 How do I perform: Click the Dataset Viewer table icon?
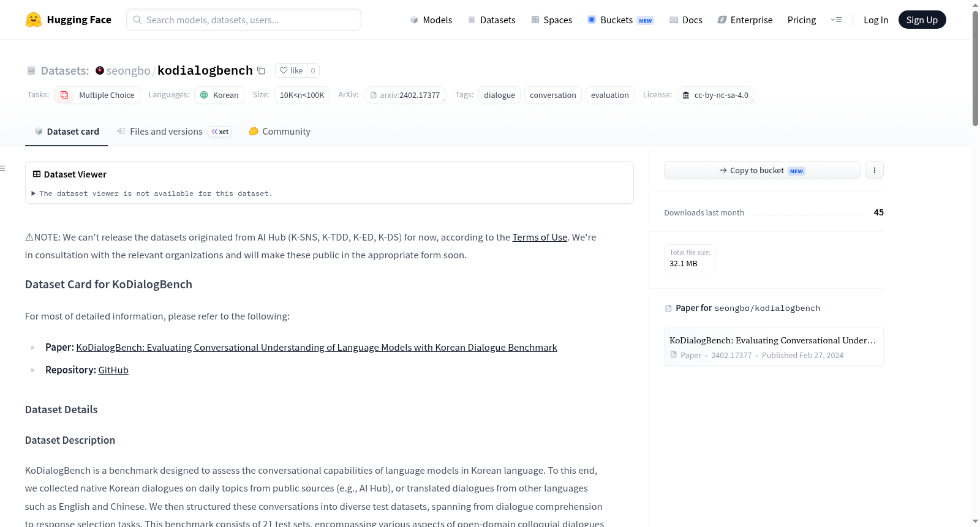click(x=37, y=174)
